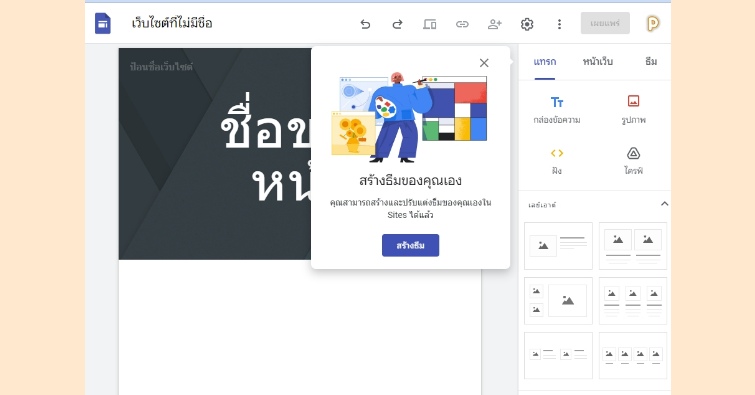Select layout with one image and text
This screenshot has width=755, height=395.
tap(558, 246)
